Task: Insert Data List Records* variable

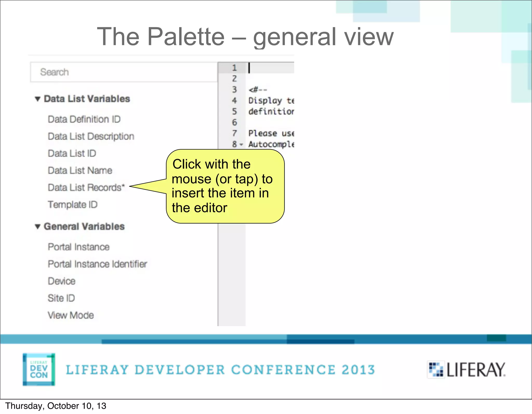Action: point(86,187)
